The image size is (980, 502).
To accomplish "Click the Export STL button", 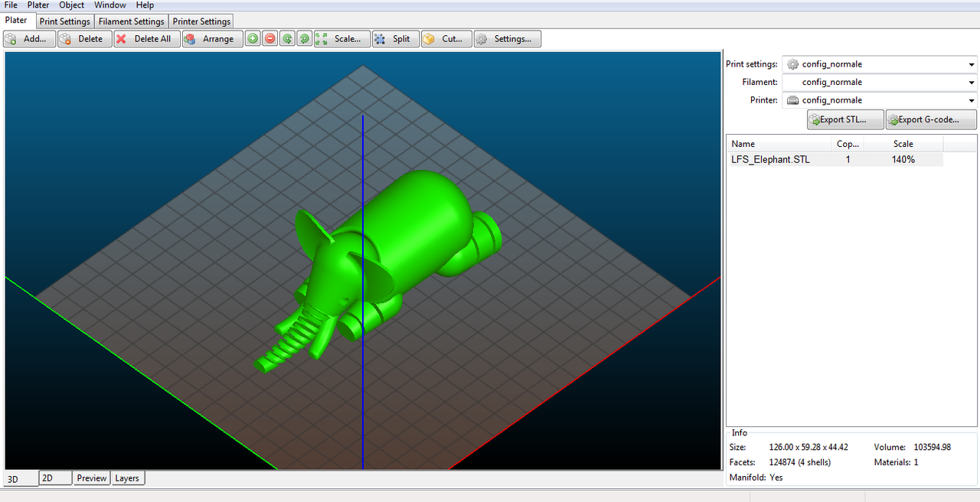I will coord(845,119).
